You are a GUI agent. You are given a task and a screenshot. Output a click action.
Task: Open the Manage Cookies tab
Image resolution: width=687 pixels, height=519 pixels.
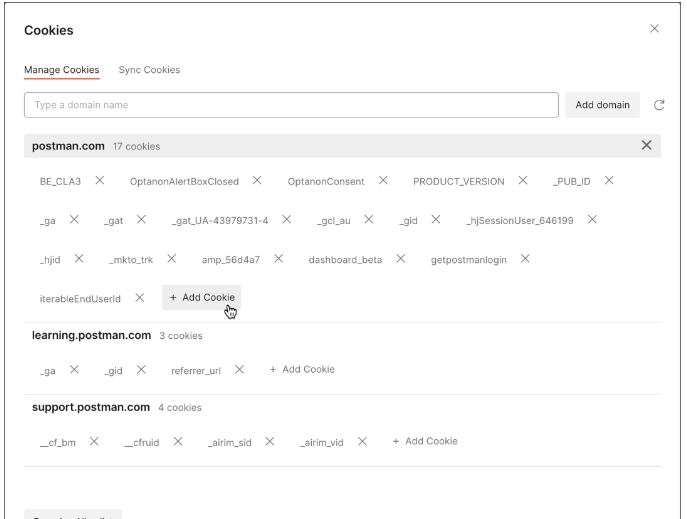tap(61, 70)
